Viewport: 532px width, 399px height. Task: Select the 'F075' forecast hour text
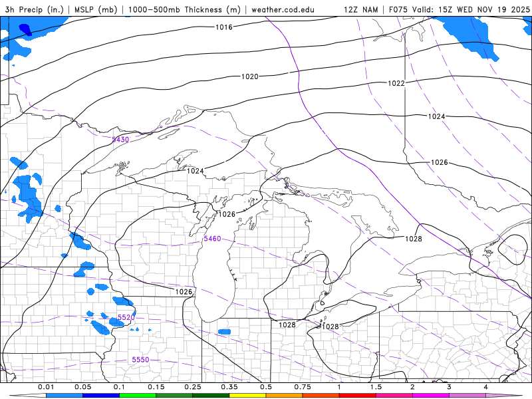click(x=399, y=9)
